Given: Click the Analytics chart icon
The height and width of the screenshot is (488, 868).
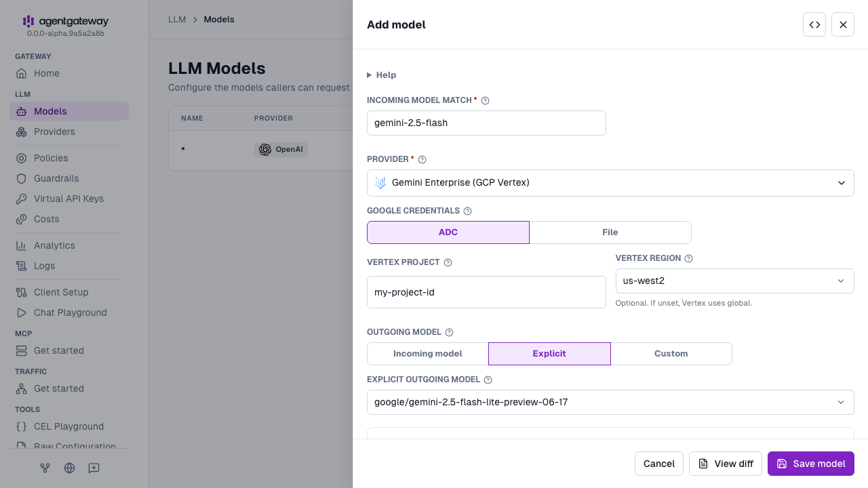Looking at the screenshot, I should pyautogui.click(x=22, y=245).
